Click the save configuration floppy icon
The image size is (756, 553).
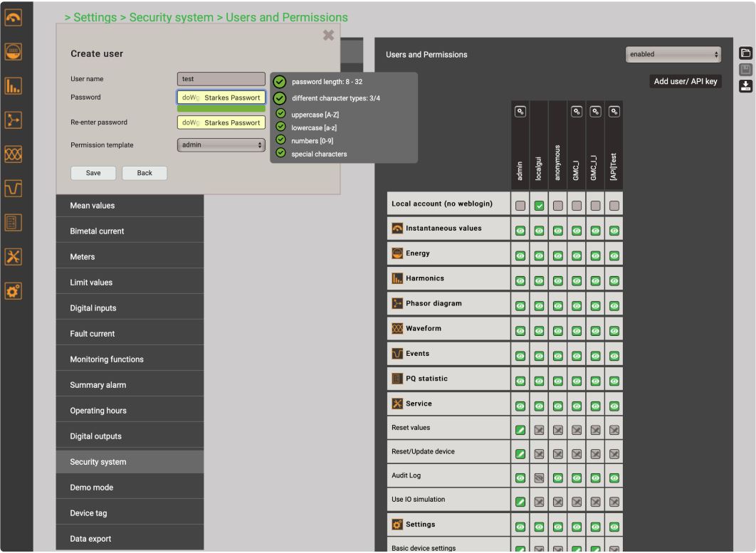tap(745, 70)
